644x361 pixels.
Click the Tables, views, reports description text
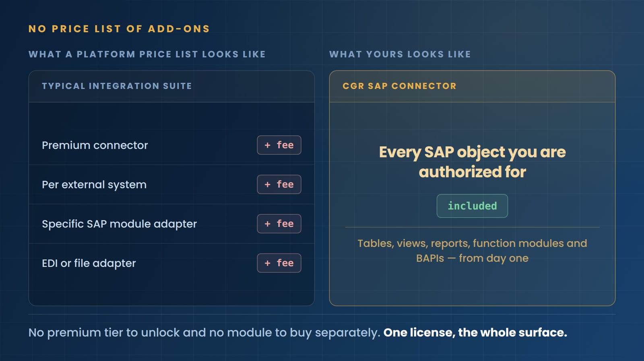472,251
